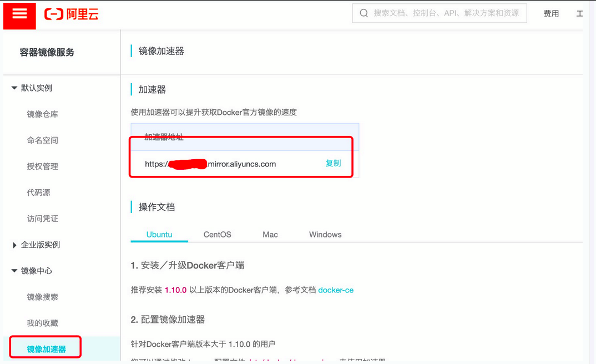The image size is (596, 364).
Task: Click the 复制 copy link
Action: point(334,163)
